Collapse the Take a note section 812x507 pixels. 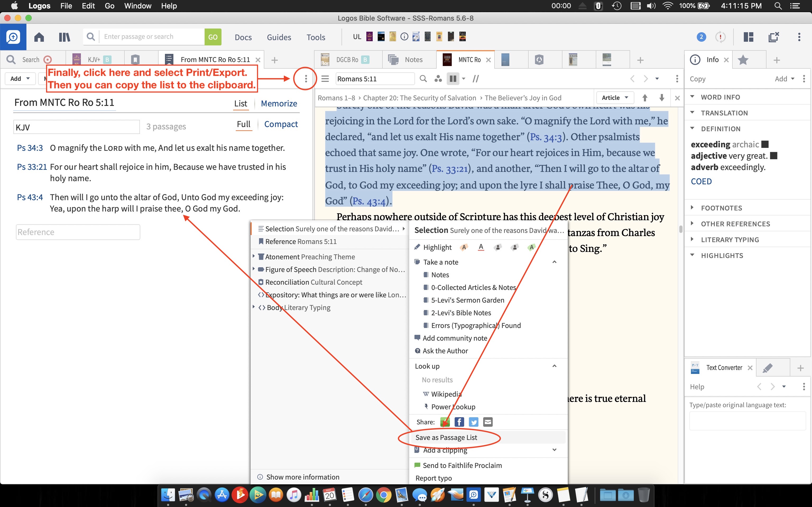pos(554,262)
